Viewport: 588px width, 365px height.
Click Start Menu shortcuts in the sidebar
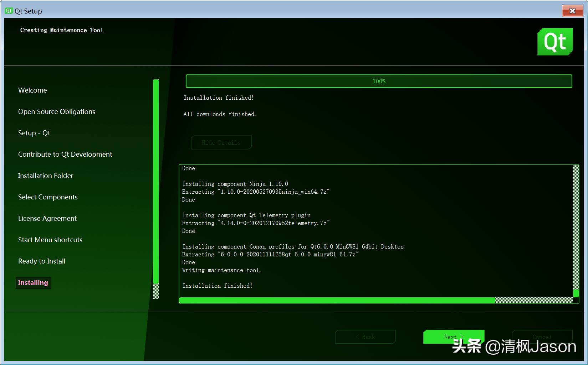pos(50,240)
